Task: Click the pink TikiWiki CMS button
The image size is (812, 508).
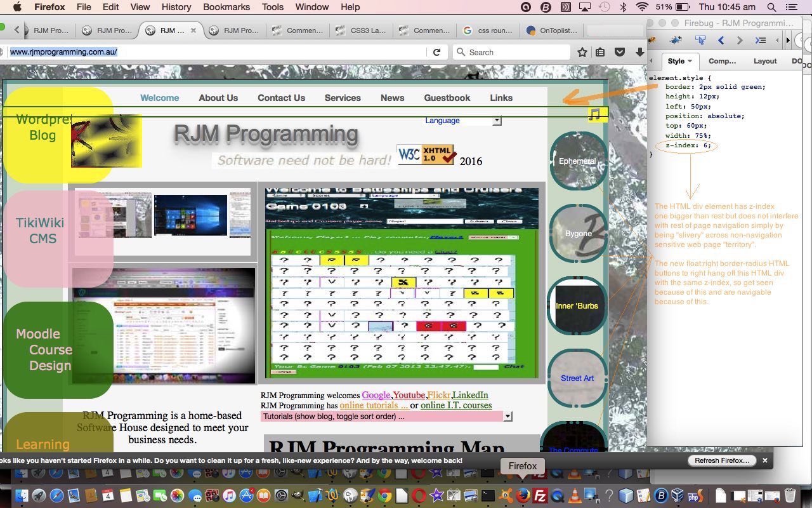Action: coord(58,239)
